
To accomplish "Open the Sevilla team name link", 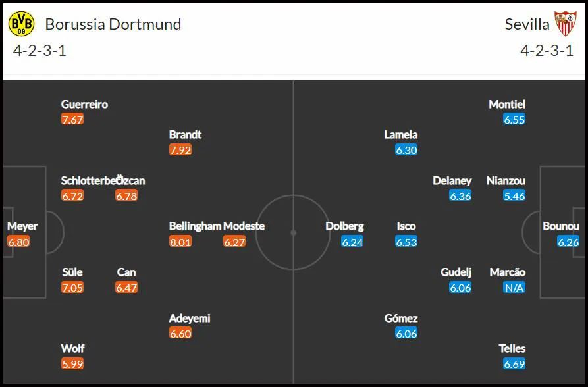I will 527,24.
